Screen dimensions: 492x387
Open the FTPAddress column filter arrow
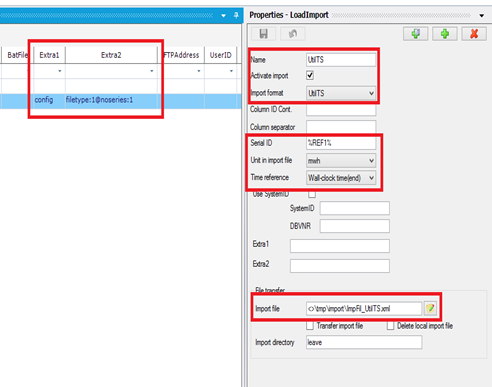pyautogui.click(x=199, y=71)
